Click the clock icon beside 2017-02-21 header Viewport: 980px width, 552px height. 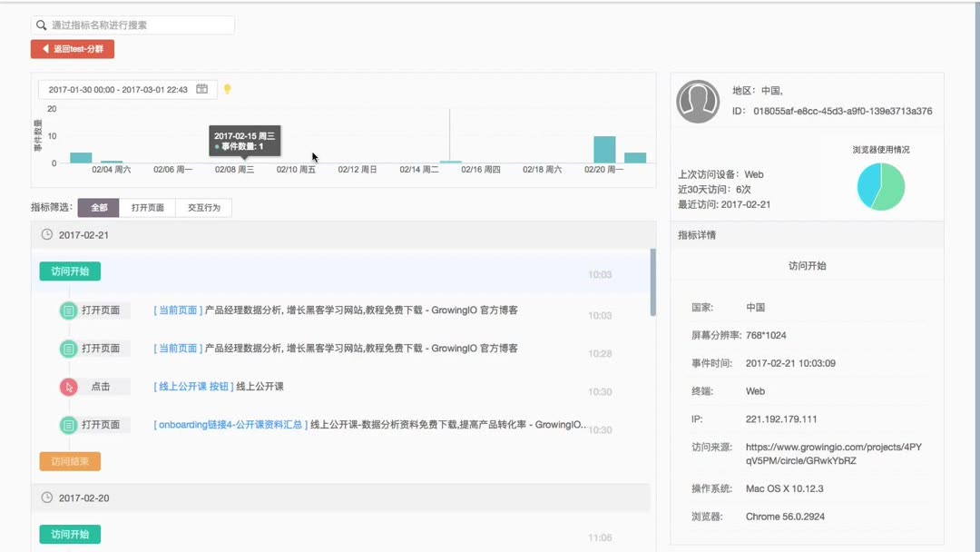[x=45, y=235]
